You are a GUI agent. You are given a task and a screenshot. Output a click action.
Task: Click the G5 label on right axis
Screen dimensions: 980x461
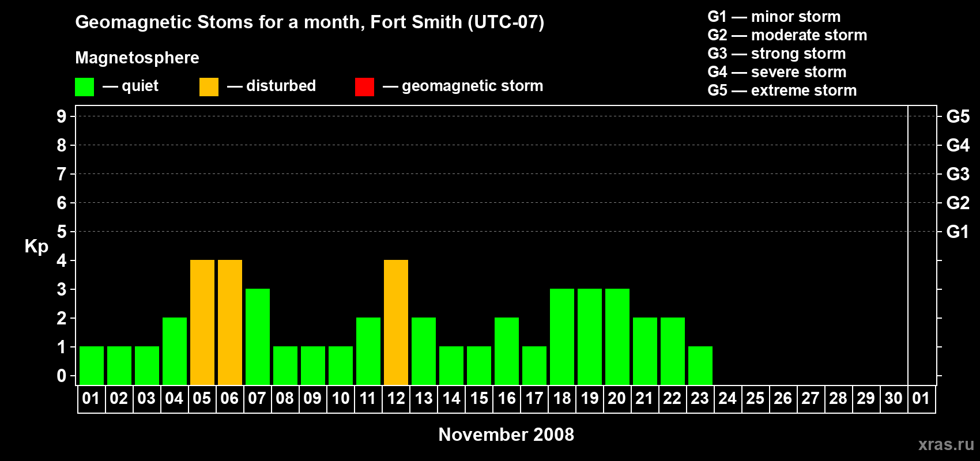coord(958,116)
